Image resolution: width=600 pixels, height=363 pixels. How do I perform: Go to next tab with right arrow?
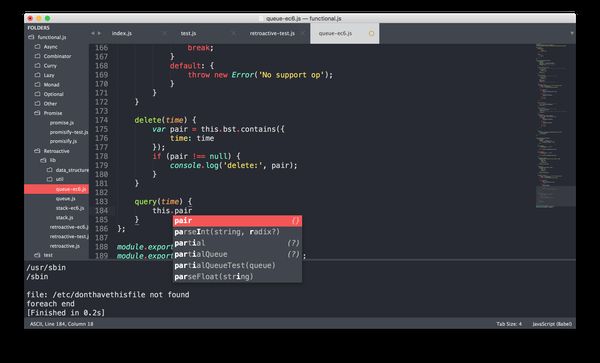(x=99, y=33)
